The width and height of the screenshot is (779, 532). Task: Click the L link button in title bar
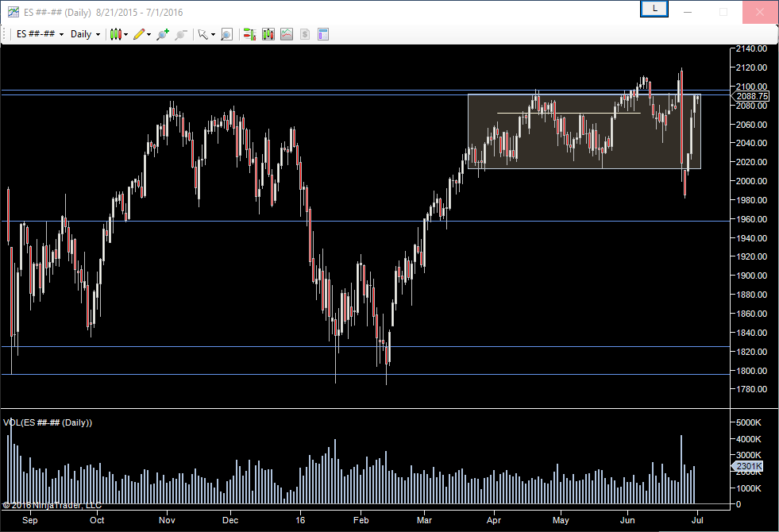(x=654, y=9)
